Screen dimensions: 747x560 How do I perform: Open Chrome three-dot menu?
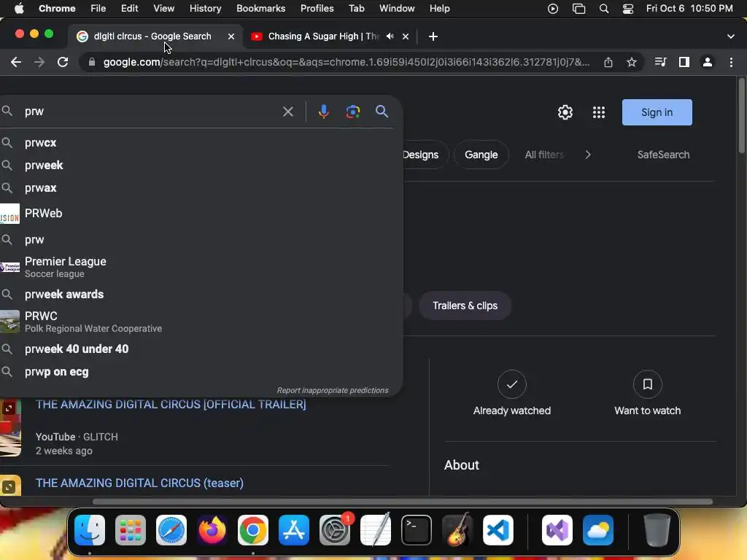pos(731,62)
